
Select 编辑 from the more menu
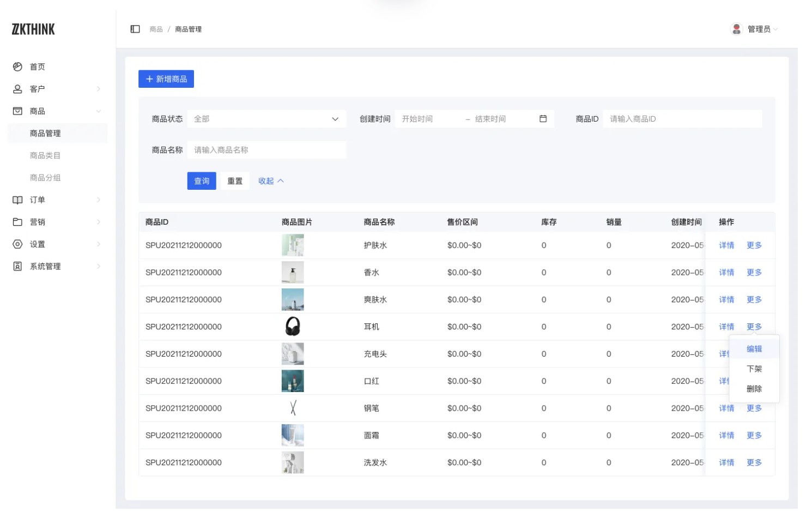point(754,349)
